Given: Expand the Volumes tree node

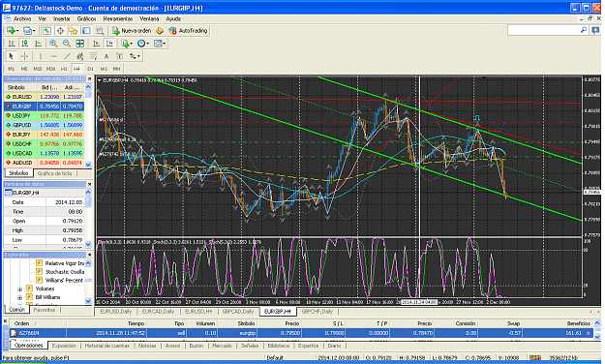Looking at the screenshot, I should tap(19, 288).
